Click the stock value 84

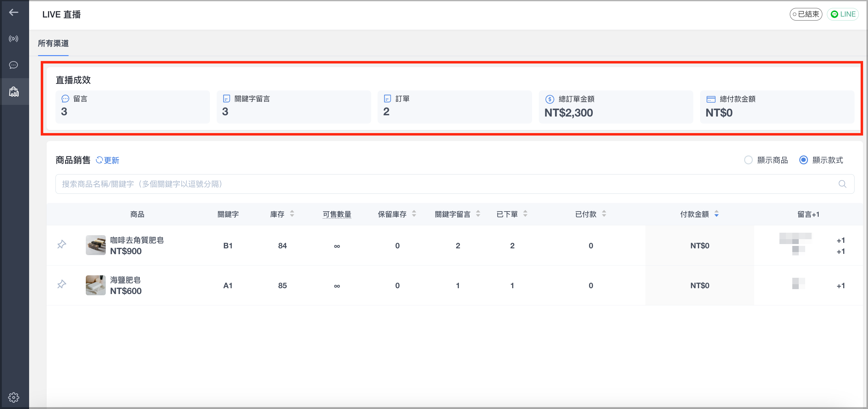[282, 246]
